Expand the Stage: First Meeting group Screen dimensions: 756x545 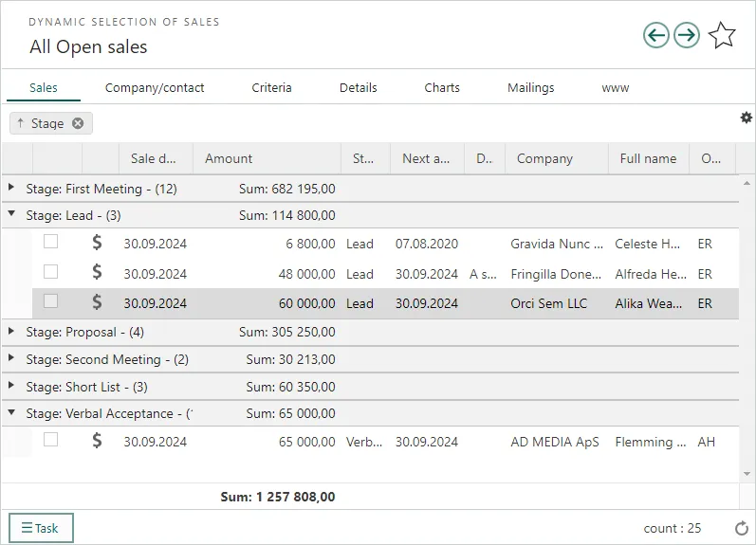[x=11, y=188]
